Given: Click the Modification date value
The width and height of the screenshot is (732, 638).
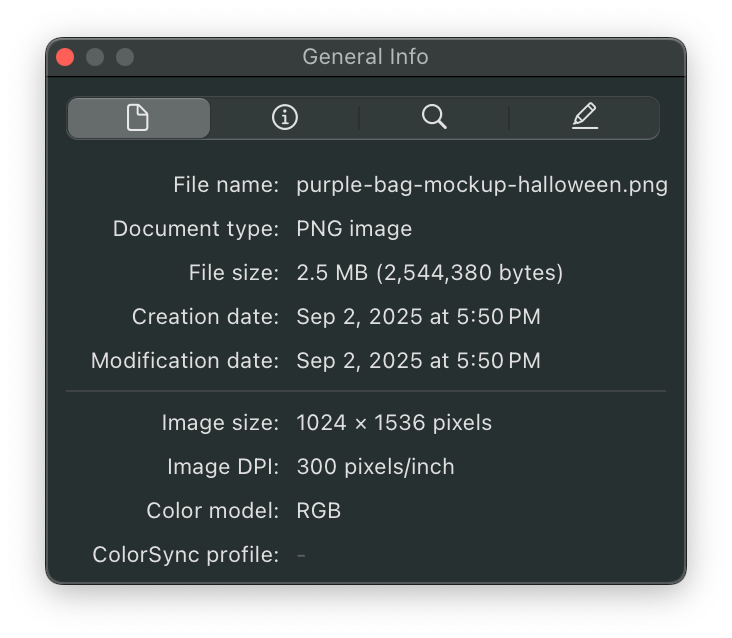Looking at the screenshot, I should point(418,361).
